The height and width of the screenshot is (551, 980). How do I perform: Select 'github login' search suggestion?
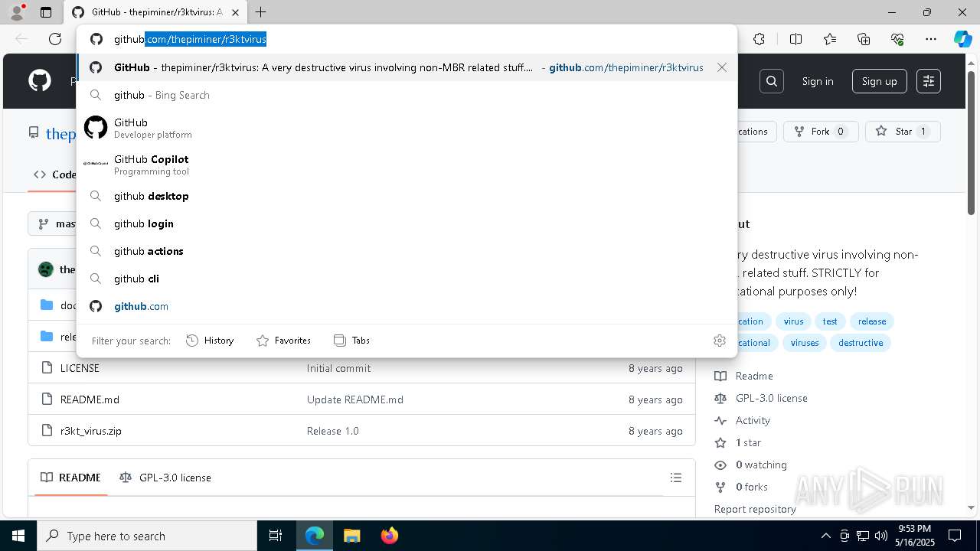(x=406, y=223)
